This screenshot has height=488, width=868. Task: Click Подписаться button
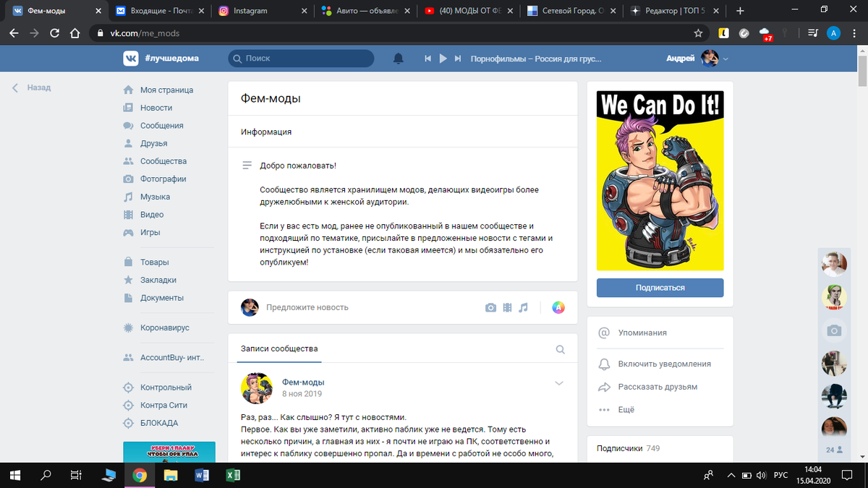coord(660,288)
